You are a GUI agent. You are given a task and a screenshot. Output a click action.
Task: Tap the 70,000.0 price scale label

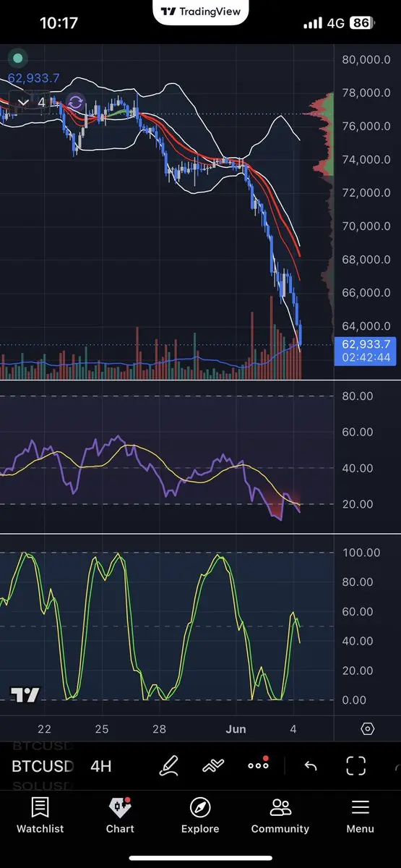[x=366, y=226]
